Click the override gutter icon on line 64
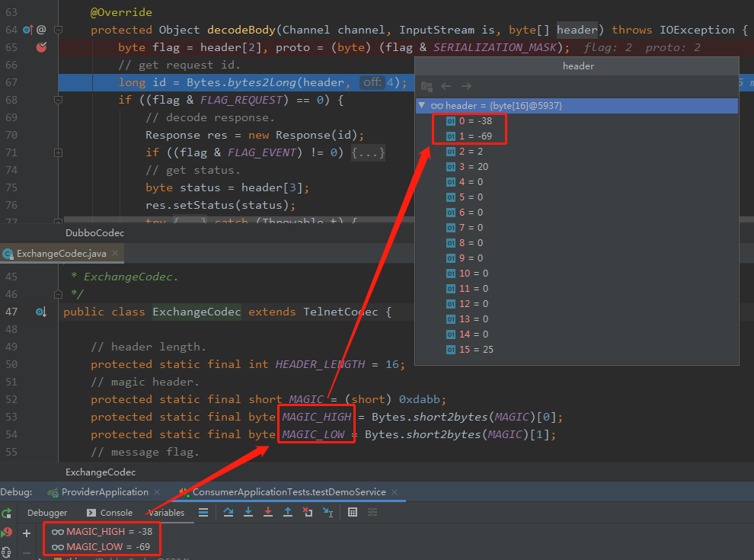 pos(27,30)
